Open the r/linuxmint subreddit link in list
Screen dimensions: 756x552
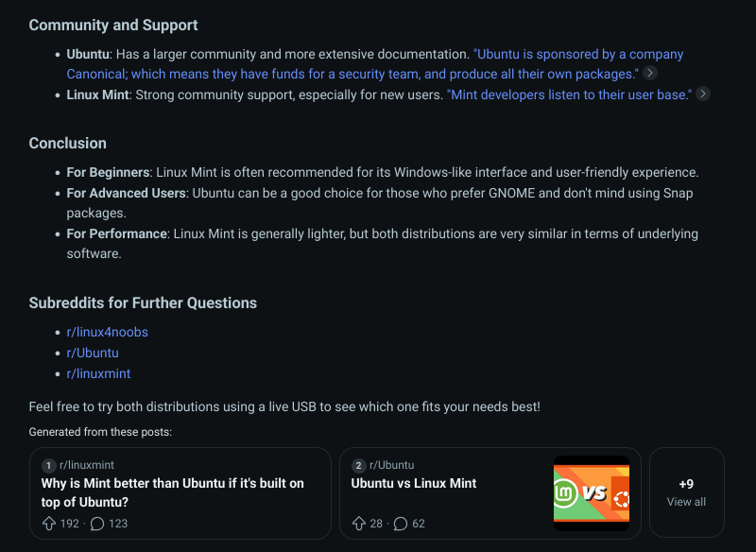98,373
